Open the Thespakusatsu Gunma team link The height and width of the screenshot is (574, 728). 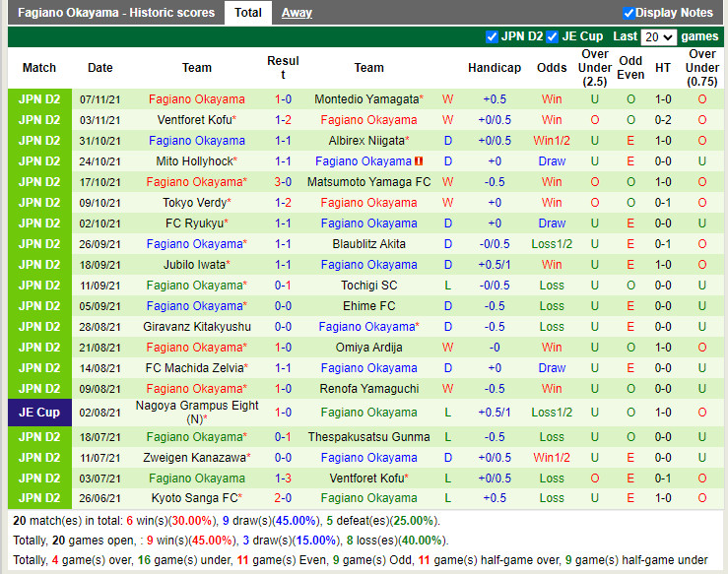point(368,437)
